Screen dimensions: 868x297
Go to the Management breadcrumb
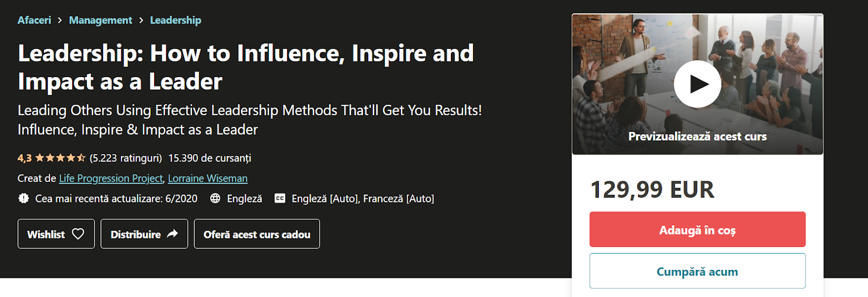pyautogui.click(x=100, y=20)
